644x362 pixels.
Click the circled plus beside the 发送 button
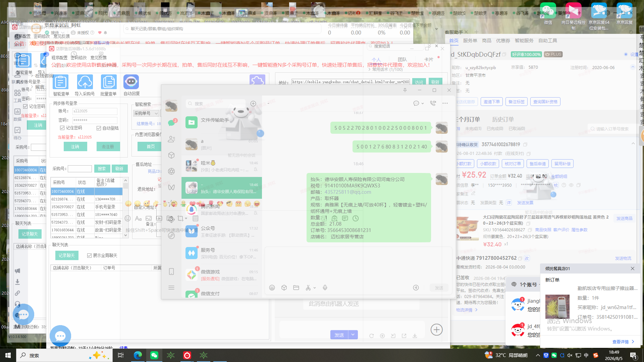436,329
